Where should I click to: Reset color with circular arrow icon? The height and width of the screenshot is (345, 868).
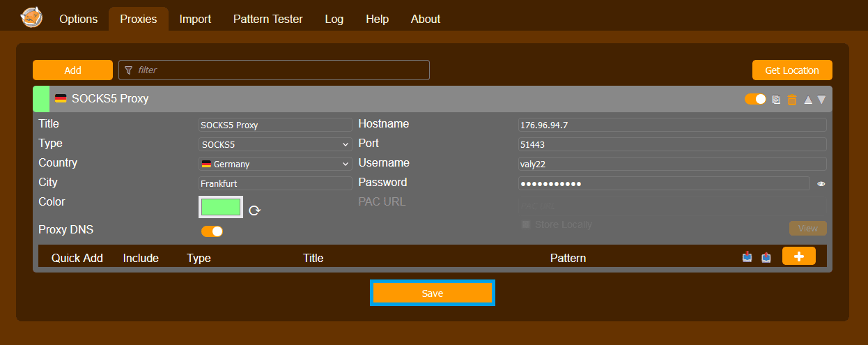255,210
